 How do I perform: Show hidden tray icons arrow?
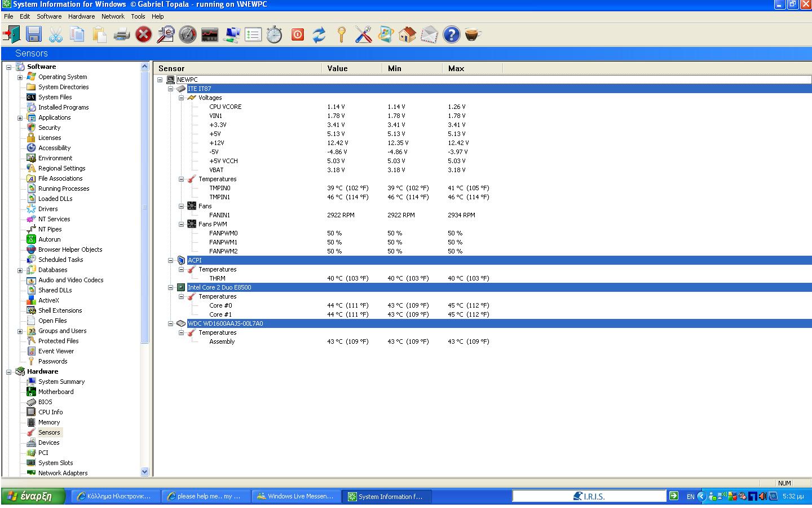(701, 496)
